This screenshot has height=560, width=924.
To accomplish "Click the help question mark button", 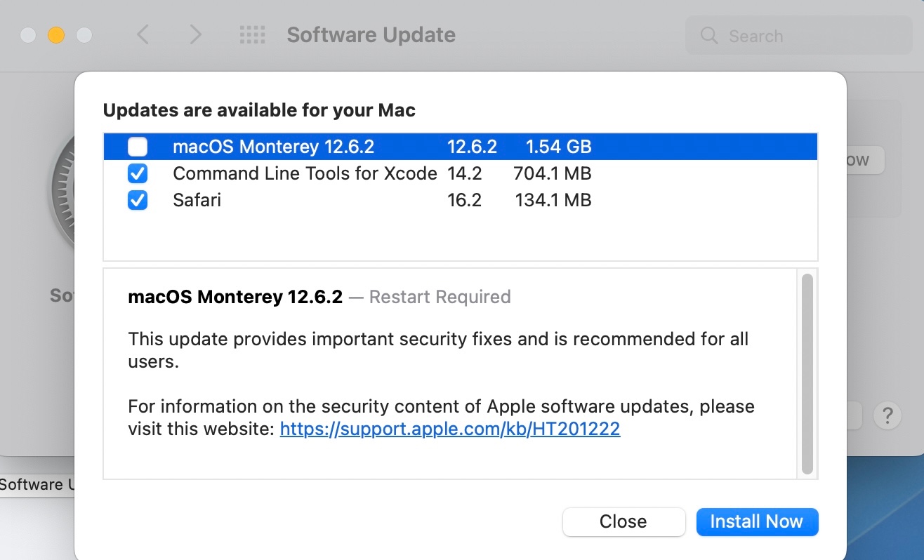I will 887,415.
